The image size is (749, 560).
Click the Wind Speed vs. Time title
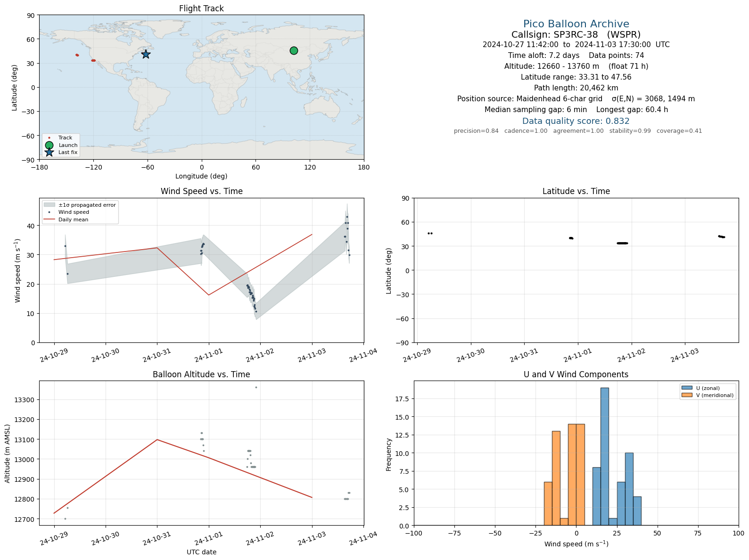point(201,191)
